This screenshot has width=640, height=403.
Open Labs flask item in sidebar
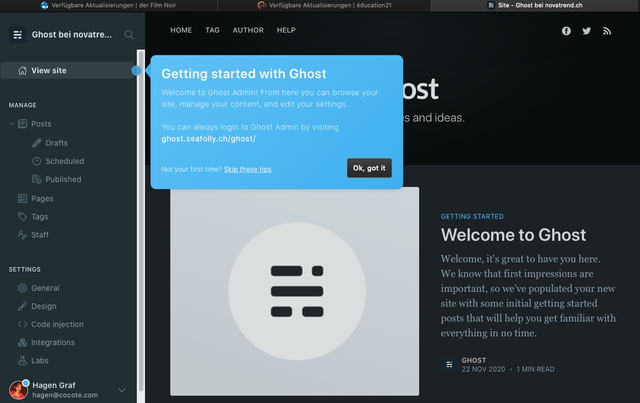[x=40, y=360]
